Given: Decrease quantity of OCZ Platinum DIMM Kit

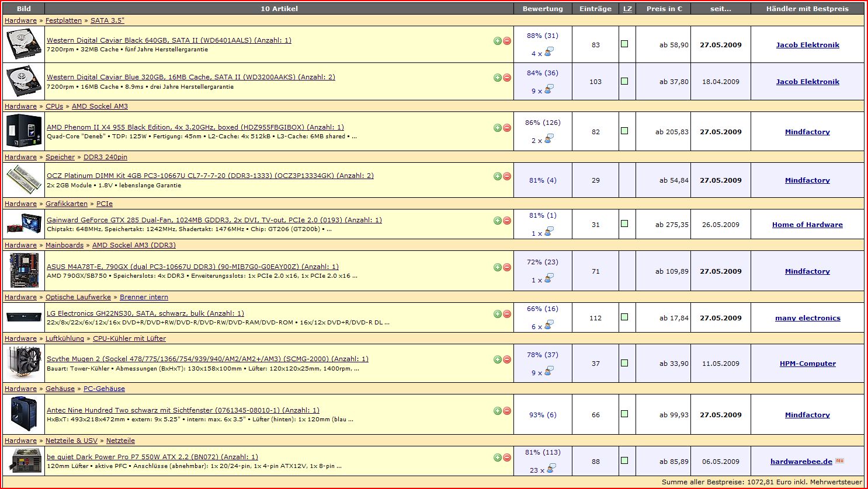Looking at the screenshot, I should 507,176.
